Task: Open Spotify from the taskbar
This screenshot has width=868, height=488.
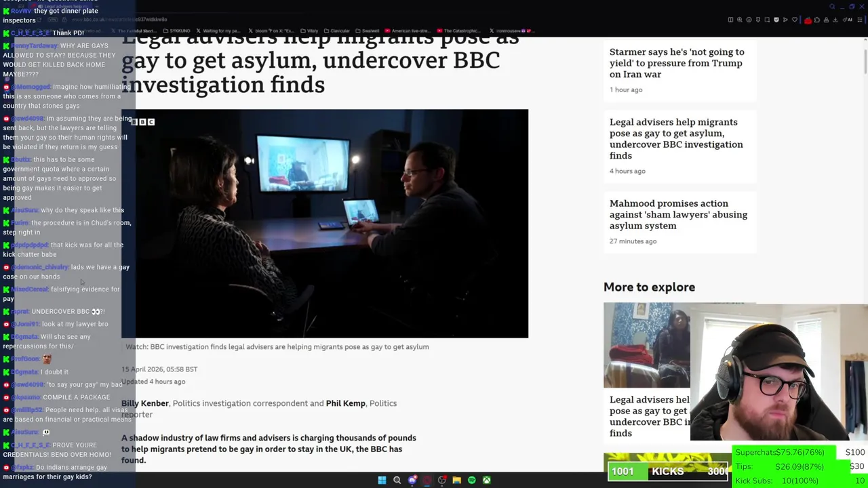Action: coord(471,480)
